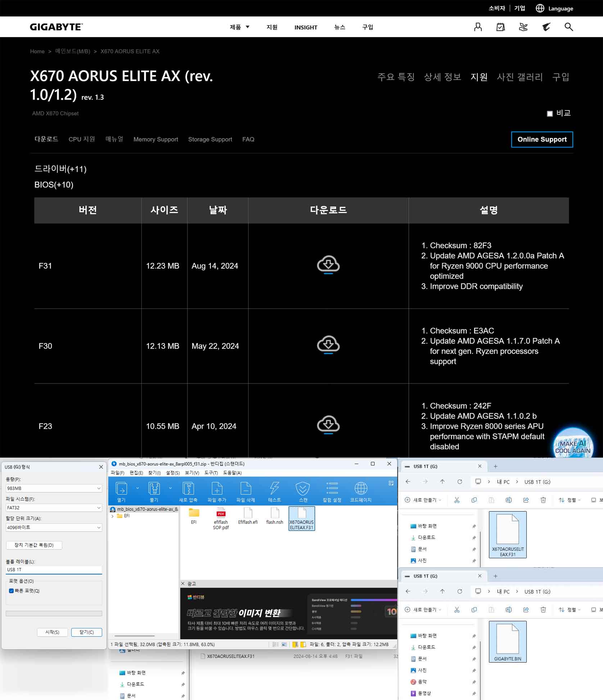This screenshot has width=603, height=700.
Task: Expand the EFI folder in Bandizip tree
Action: [x=113, y=516]
